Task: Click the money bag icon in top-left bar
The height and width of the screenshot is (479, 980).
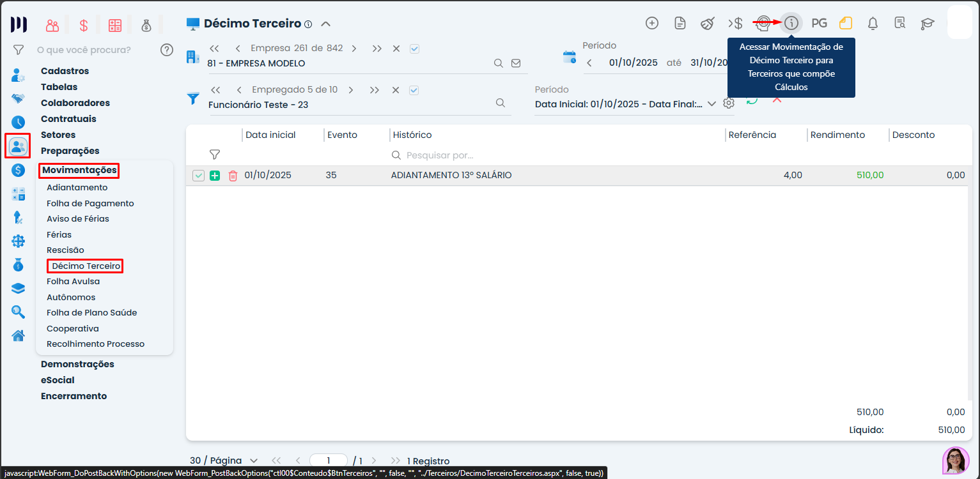Action: point(146,26)
